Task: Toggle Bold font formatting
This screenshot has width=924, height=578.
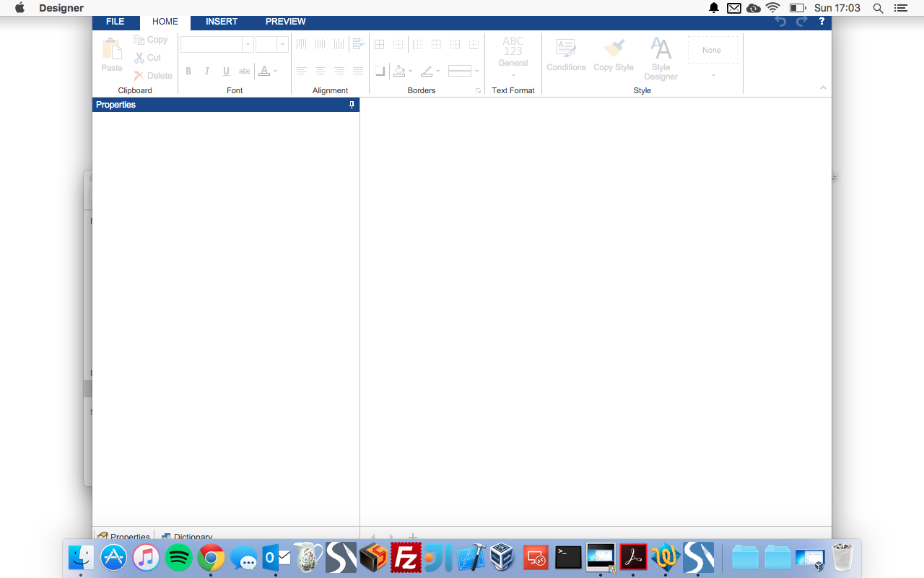Action: pos(188,71)
